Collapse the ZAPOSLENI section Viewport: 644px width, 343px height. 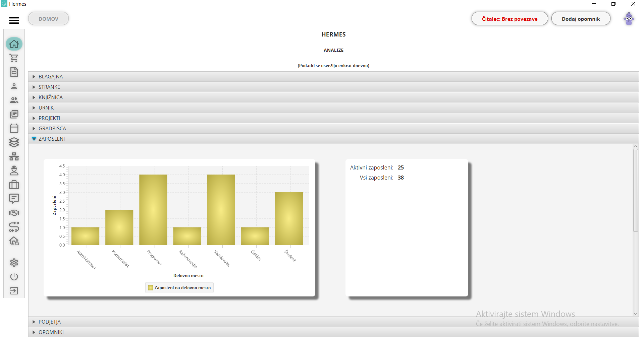pyautogui.click(x=333, y=139)
